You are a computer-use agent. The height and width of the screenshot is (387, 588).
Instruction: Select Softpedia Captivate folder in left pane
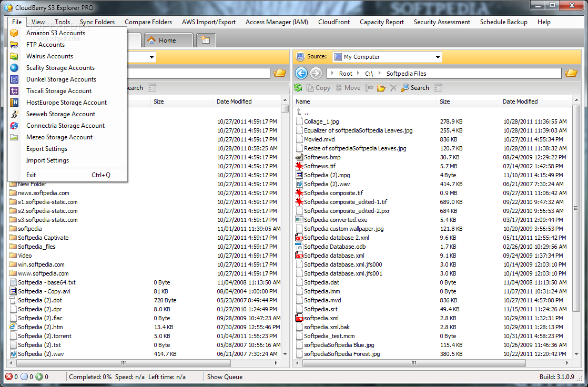[43, 238]
